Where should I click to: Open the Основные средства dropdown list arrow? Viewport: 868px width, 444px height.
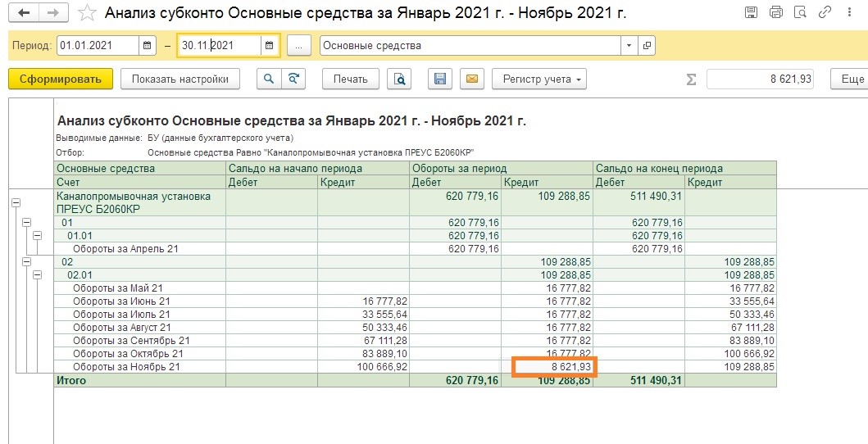(x=629, y=45)
